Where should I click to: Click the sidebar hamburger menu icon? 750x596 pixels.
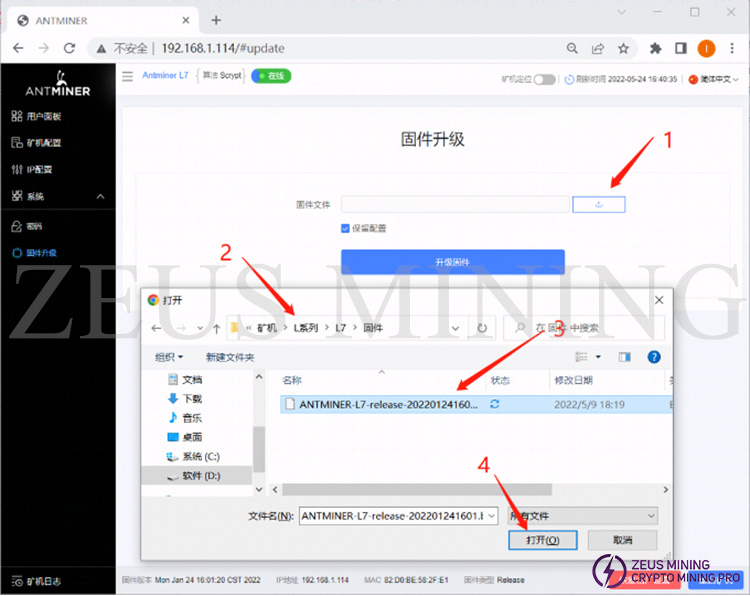click(x=127, y=76)
